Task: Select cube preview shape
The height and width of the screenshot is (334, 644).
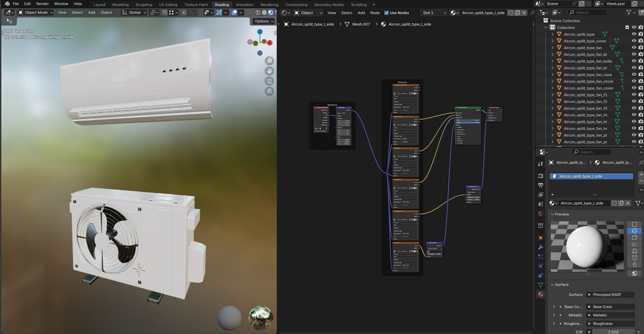Action: (x=634, y=237)
